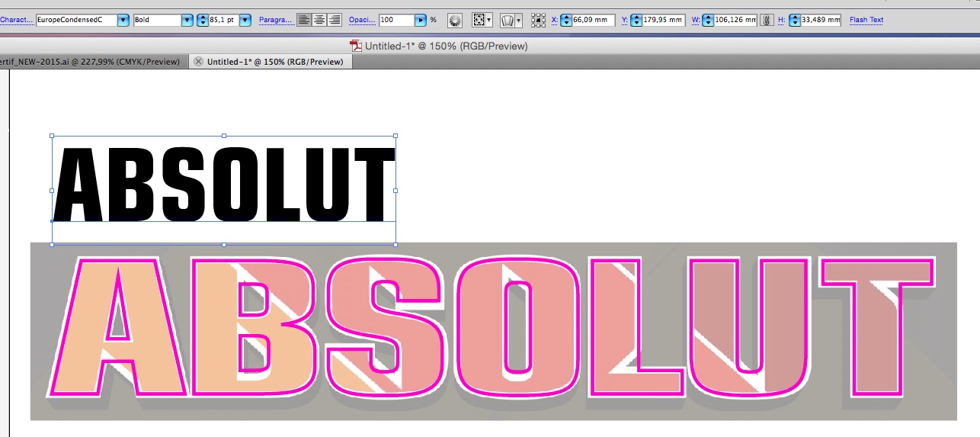980x437 pixels.
Task: Click the Y coordinate label link
Action: 625,20
